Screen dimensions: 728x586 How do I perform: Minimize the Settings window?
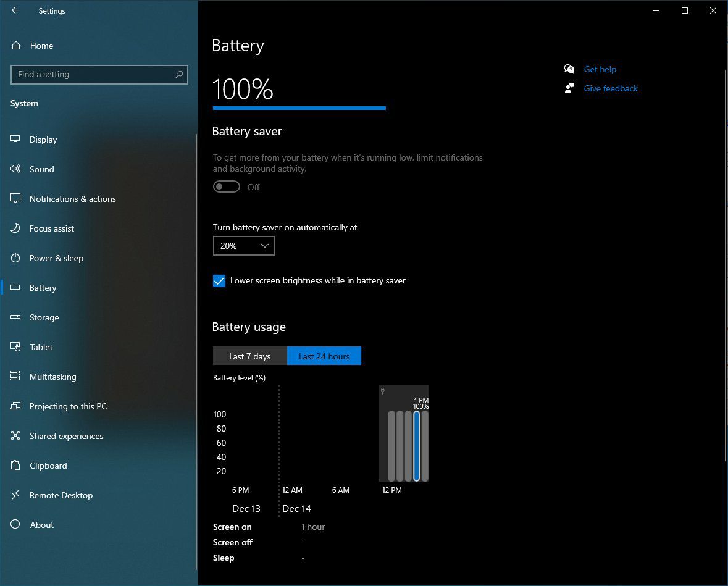tap(656, 10)
